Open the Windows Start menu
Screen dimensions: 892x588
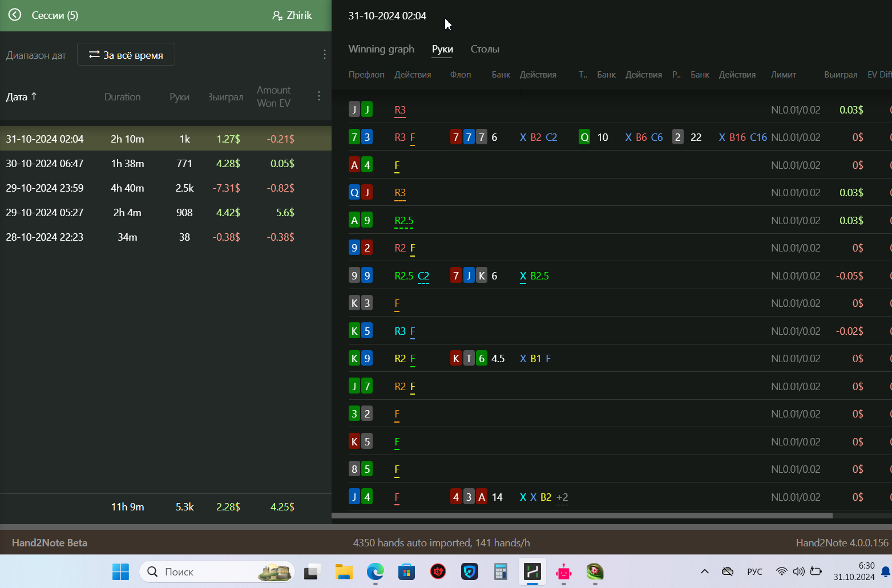120,571
